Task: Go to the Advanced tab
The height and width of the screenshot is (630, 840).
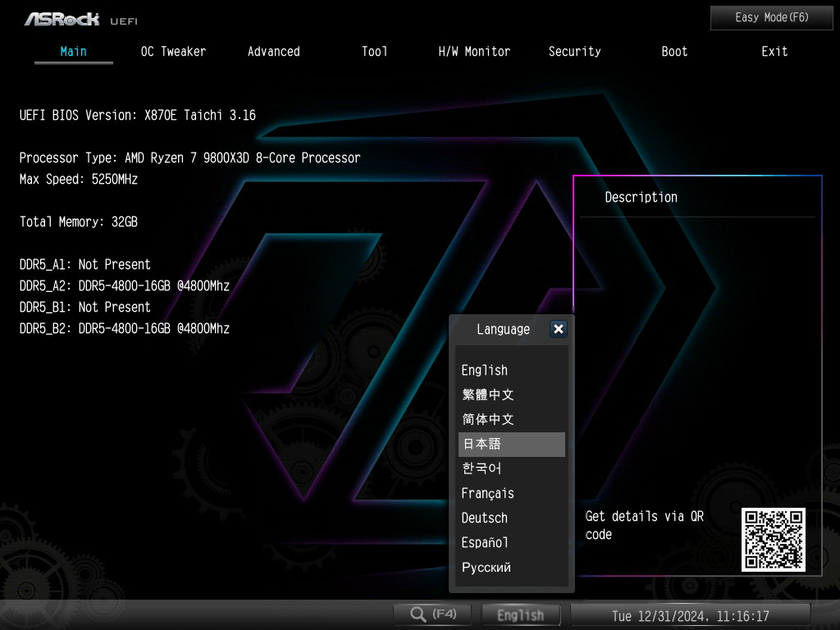Action: click(x=273, y=52)
